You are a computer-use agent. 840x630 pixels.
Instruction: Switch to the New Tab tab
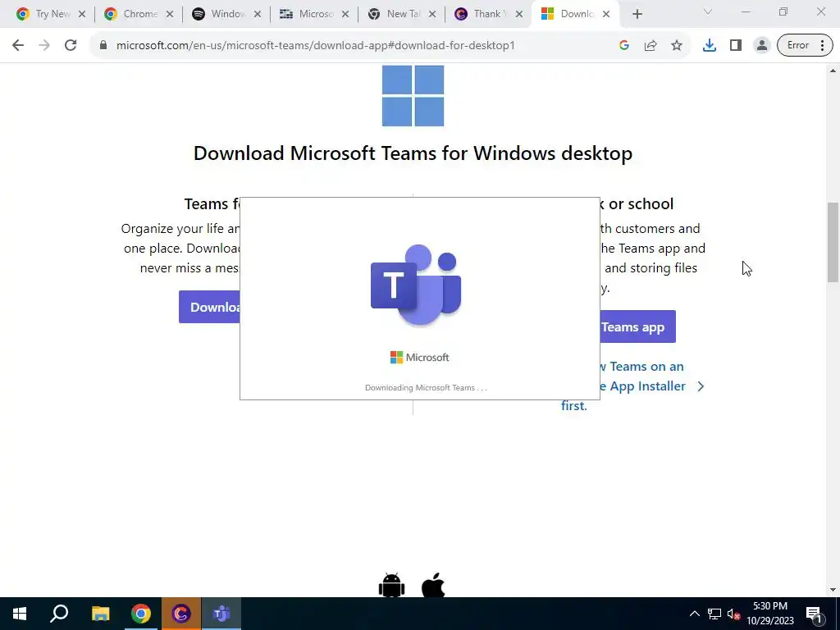[x=402, y=14]
